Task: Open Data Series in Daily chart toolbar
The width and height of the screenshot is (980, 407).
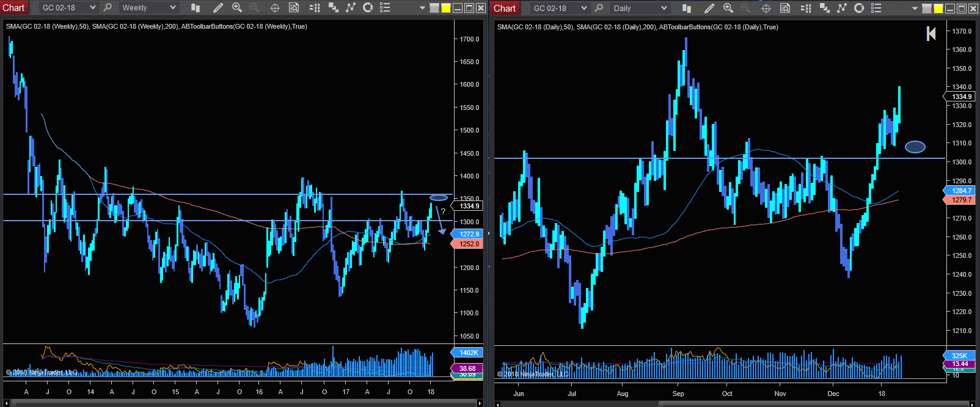Action: pyautogui.click(x=825, y=8)
